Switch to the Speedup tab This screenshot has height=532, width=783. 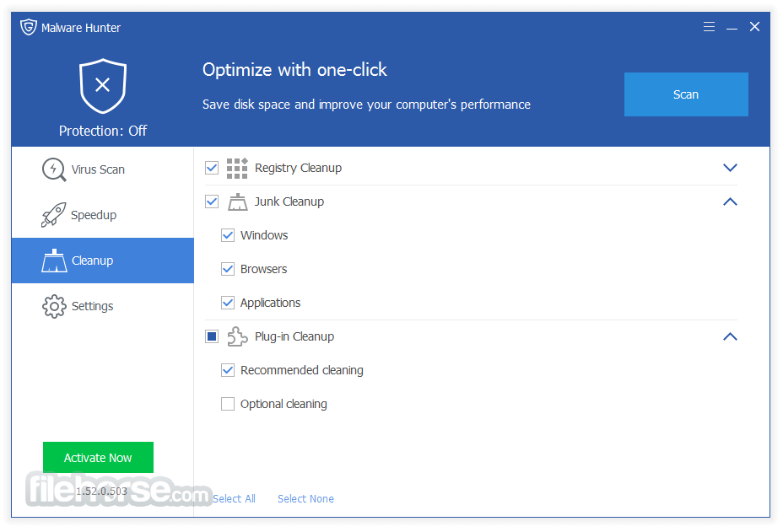pyautogui.click(x=103, y=215)
